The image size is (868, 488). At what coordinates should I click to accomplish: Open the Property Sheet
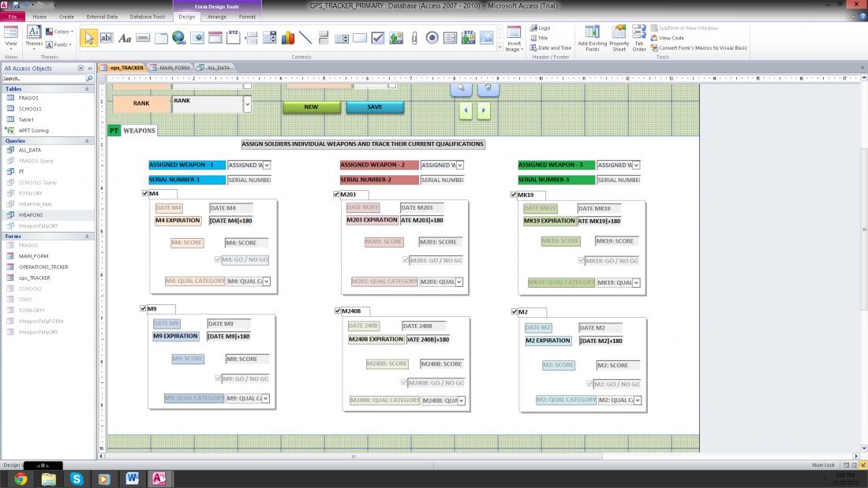(x=619, y=39)
